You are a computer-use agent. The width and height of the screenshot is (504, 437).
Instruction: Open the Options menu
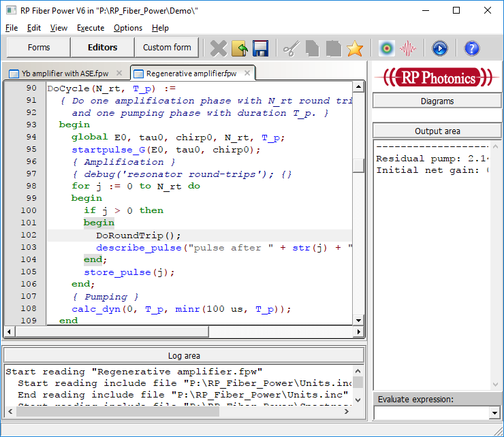click(128, 28)
